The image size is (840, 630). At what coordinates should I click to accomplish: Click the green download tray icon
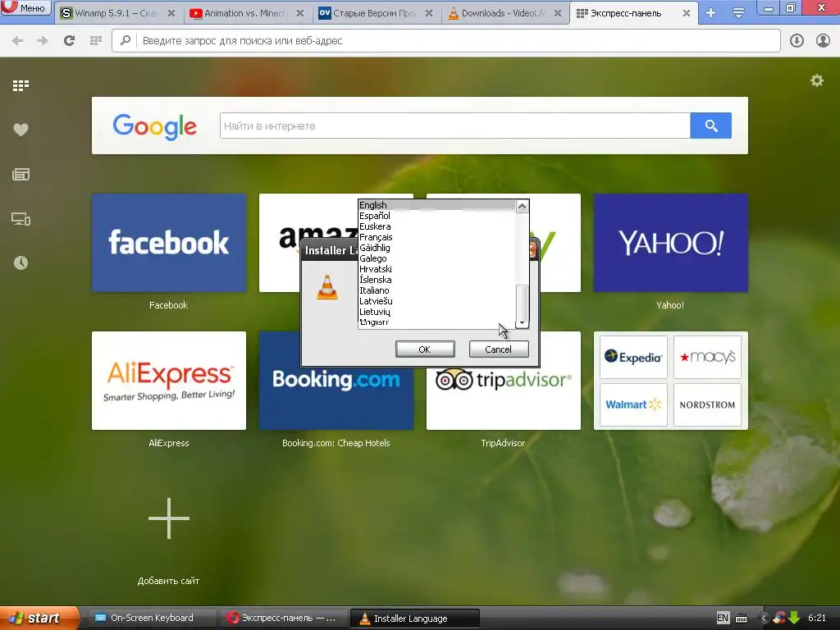794,619
